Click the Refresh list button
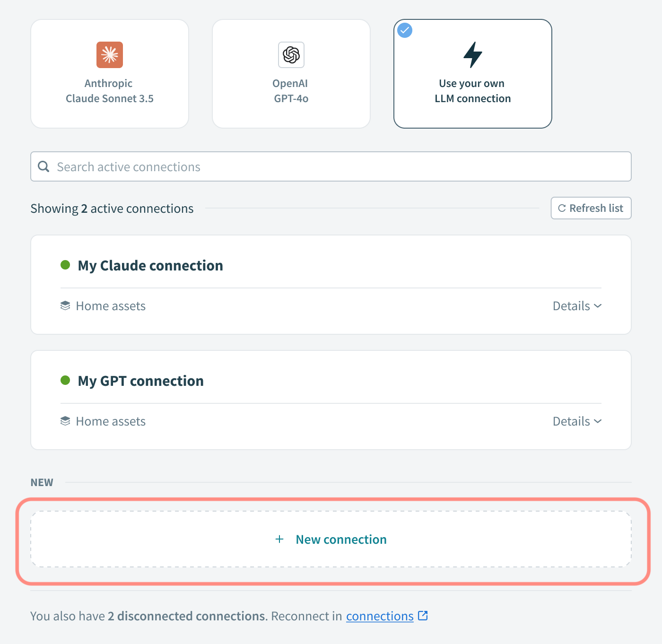The image size is (662, 644). click(x=591, y=208)
